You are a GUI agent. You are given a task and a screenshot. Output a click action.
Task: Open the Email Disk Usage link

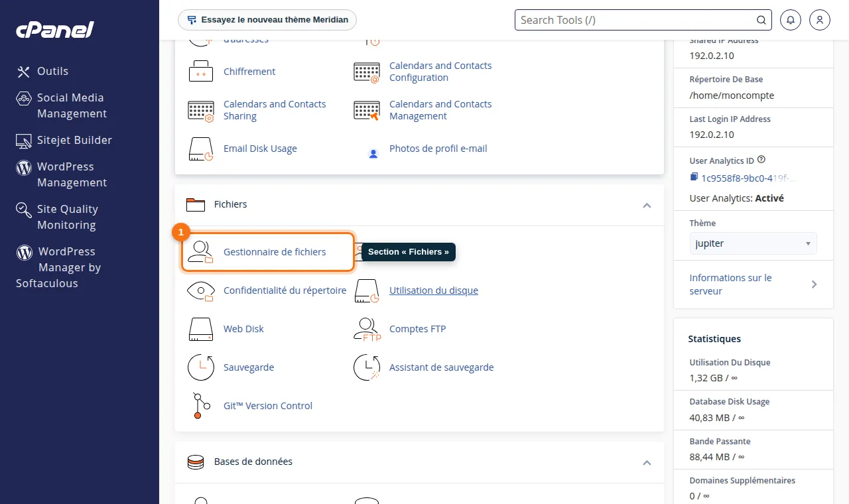260,149
